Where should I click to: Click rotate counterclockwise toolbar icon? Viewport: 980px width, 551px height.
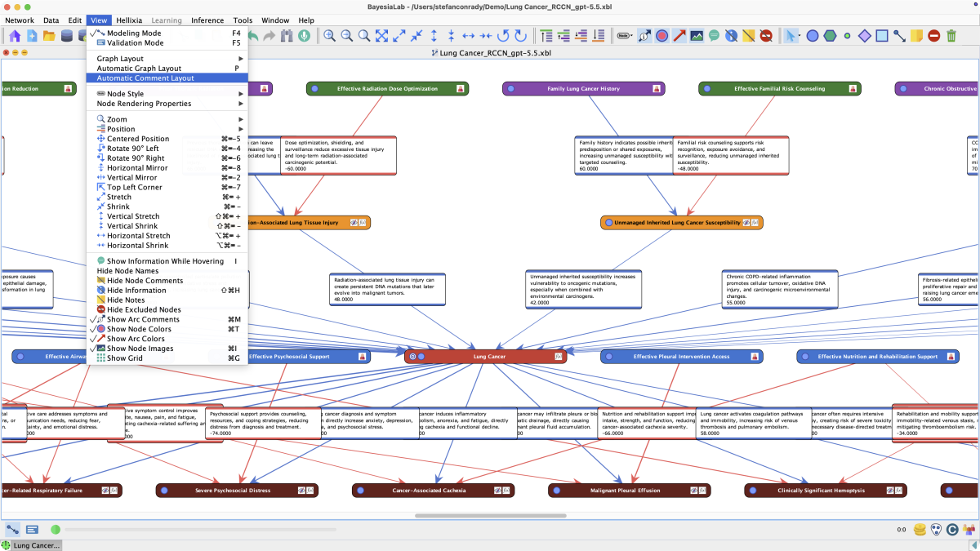click(503, 36)
